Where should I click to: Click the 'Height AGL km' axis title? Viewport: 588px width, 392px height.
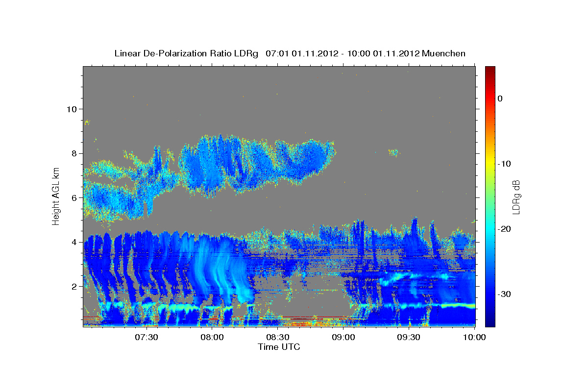56,196
